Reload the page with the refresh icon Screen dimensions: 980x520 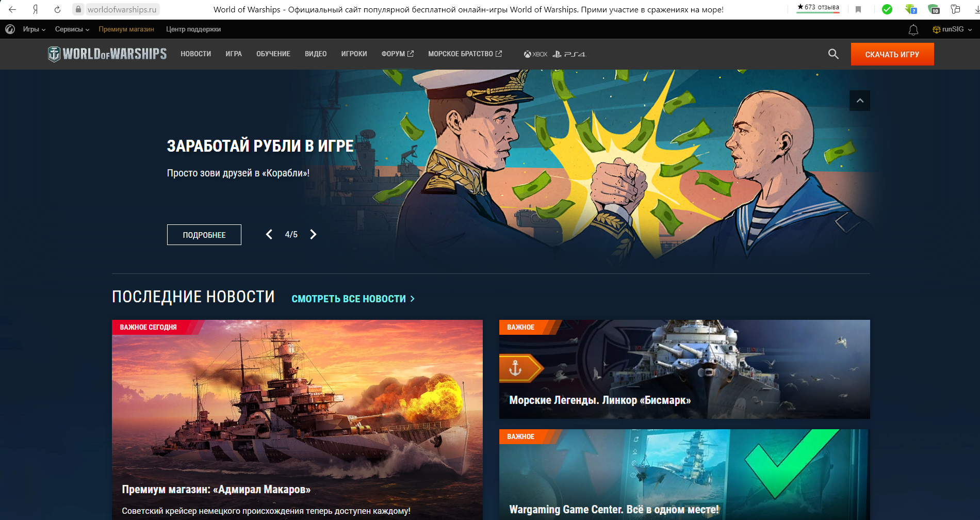57,9
